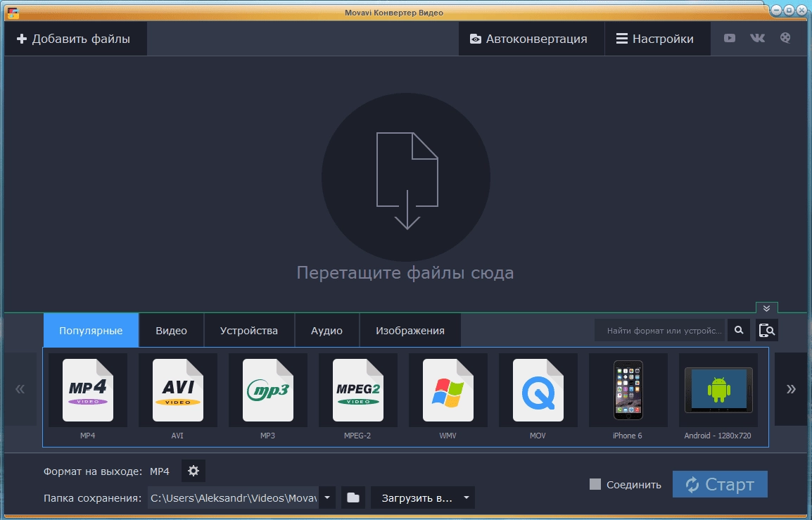Click the VK social network icon

pyautogui.click(x=757, y=38)
